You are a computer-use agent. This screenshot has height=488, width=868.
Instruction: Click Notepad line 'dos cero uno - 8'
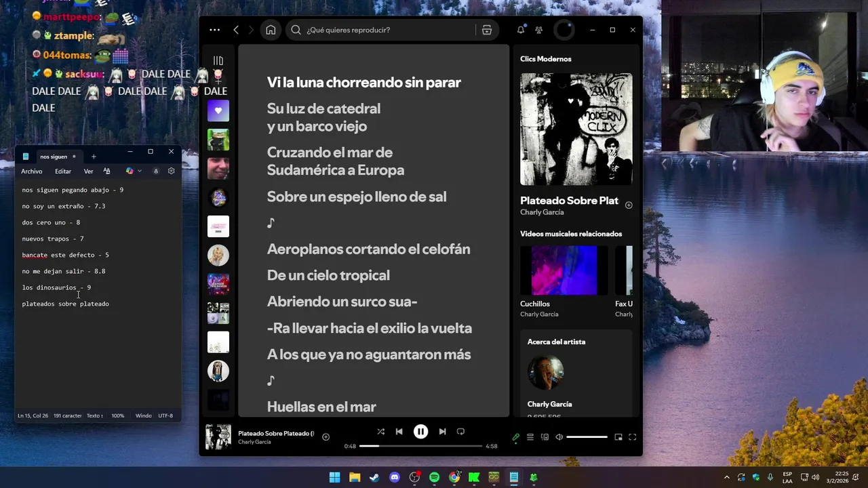[x=51, y=222]
